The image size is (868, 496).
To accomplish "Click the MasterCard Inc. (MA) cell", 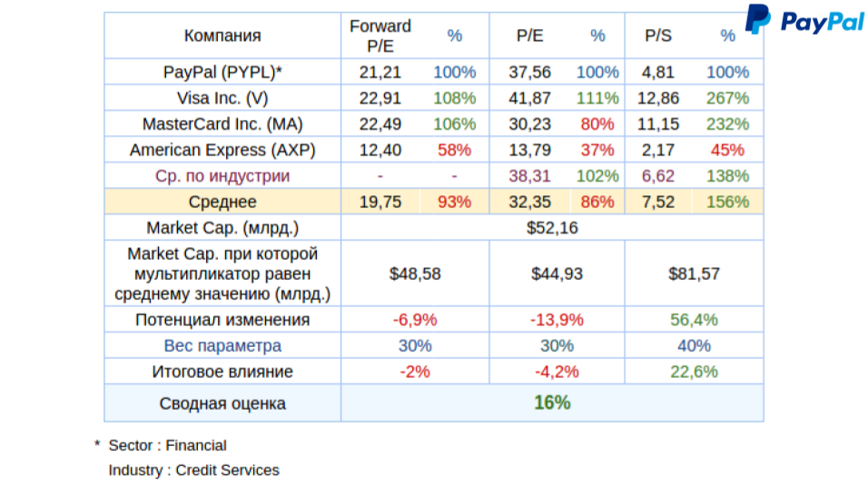I will 222,124.
